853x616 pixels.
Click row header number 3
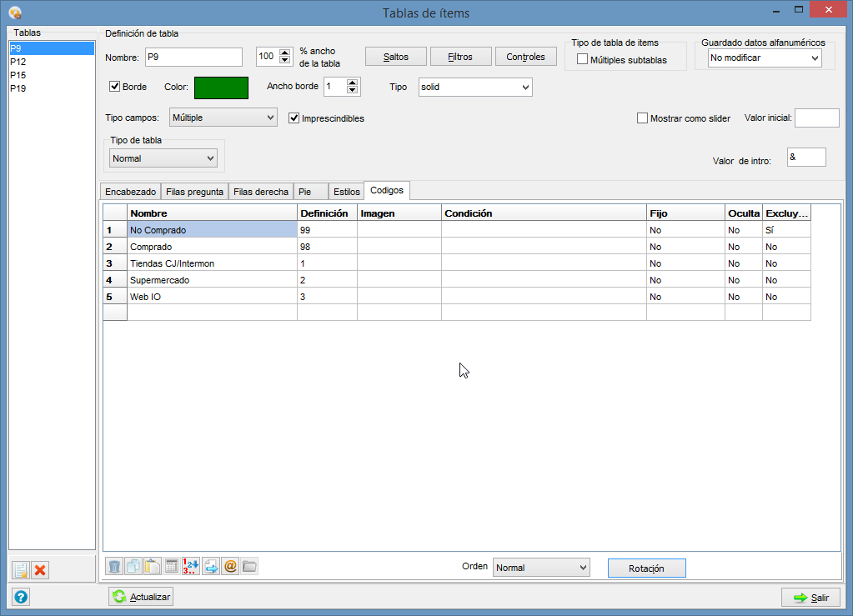pyautogui.click(x=115, y=263)
